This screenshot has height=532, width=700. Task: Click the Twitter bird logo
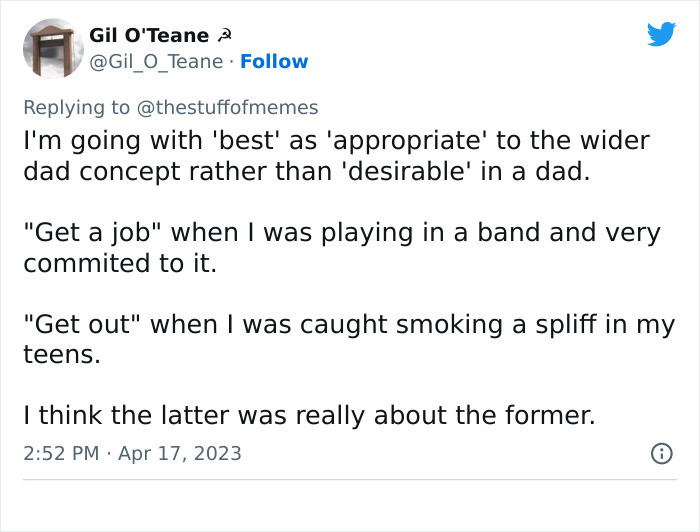point(661,35)
